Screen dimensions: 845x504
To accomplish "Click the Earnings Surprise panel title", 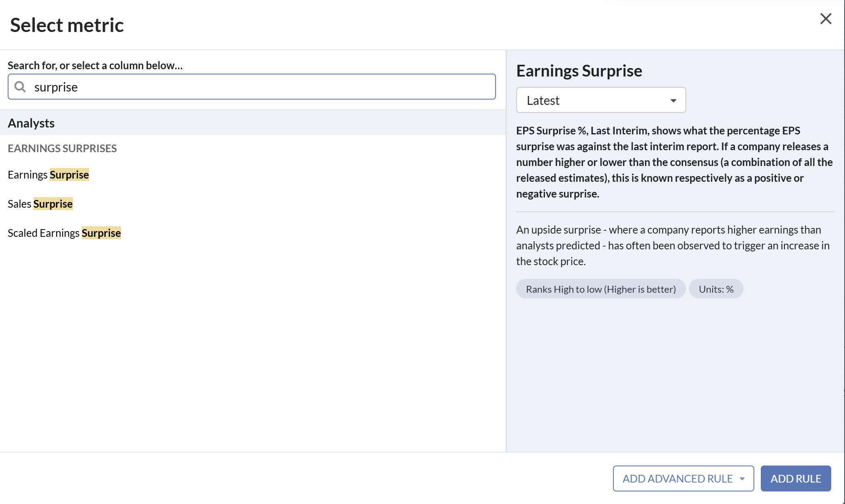I will point(579,71).
